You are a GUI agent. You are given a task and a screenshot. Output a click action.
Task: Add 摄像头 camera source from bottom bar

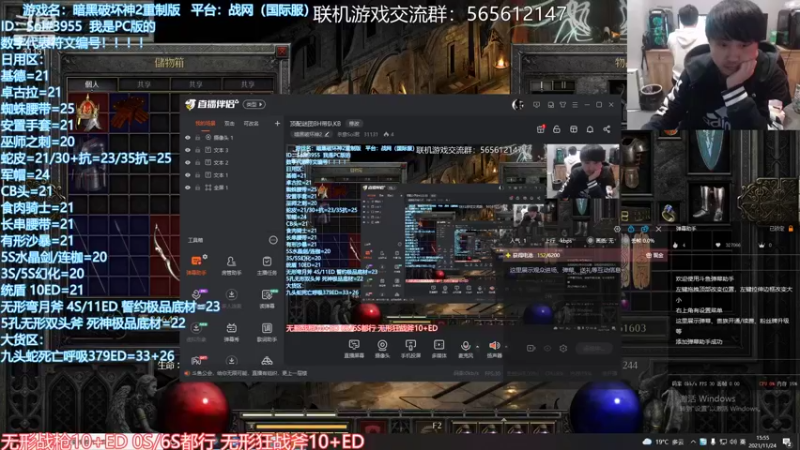(382, 349)
